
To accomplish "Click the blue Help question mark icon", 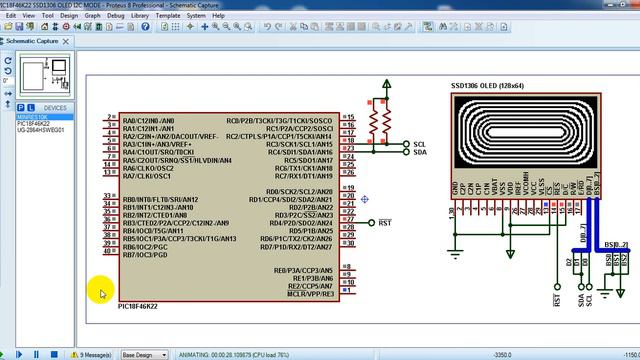I will (145, 27).
